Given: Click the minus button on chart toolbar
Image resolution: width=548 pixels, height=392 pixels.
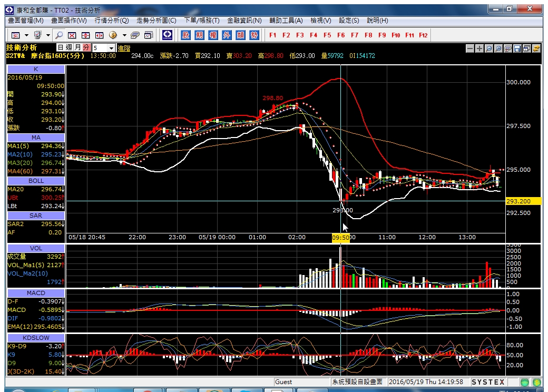Looking at the screenshot, I should coord(470,48).
